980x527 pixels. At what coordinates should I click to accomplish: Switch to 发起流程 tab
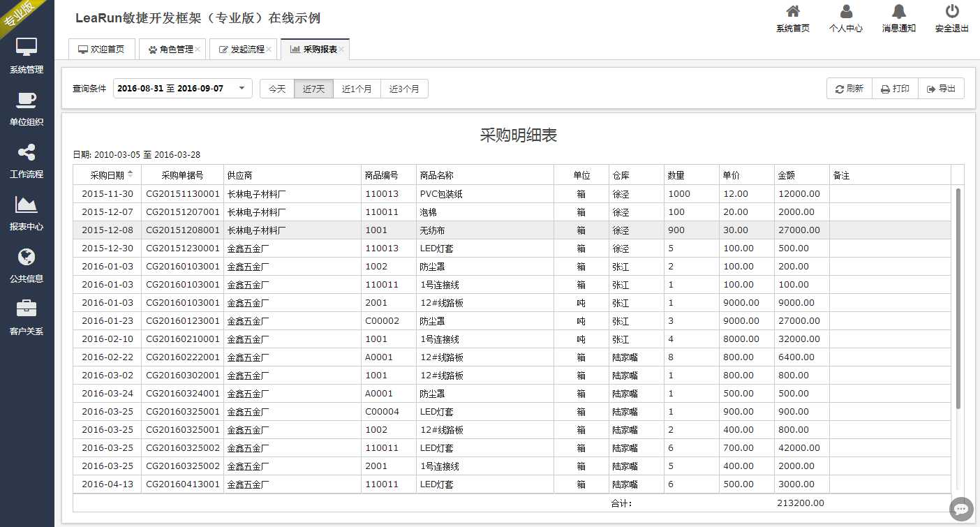click(x=242, y=50)
